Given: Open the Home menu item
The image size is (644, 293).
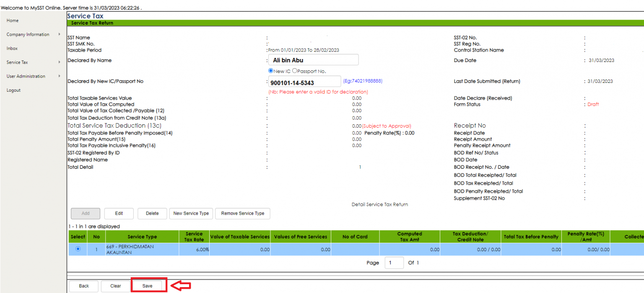Looking at the screenshot, I should click(13, 21).
